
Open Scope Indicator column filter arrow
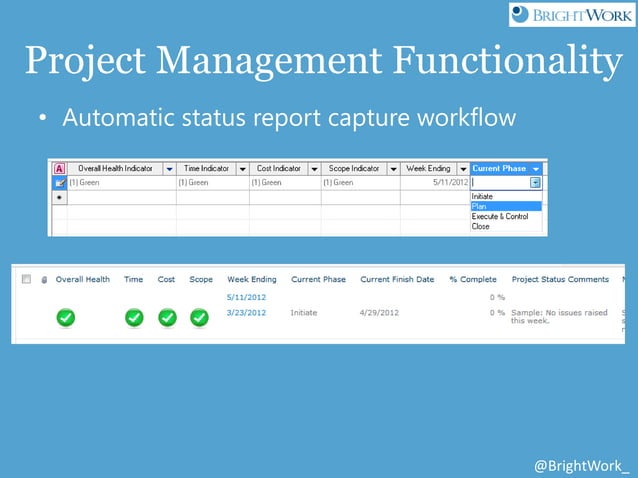click(393, 169)
